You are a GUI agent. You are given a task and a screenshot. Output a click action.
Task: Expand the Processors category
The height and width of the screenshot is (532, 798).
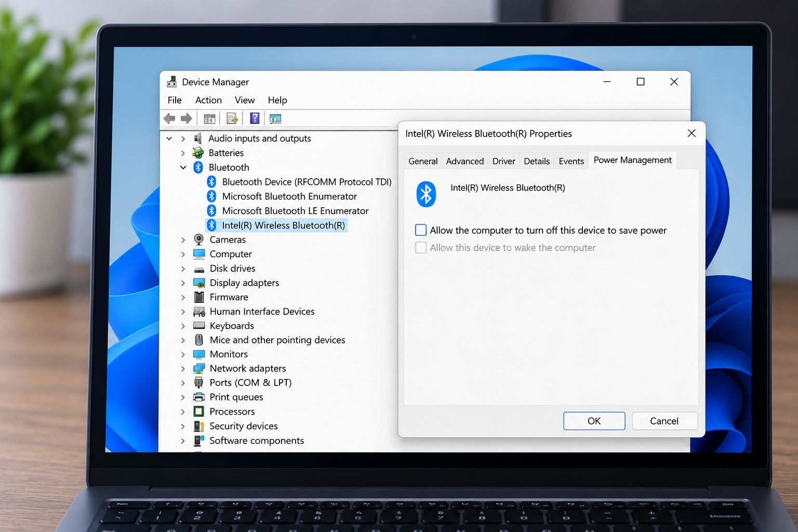tap(183, 411)
